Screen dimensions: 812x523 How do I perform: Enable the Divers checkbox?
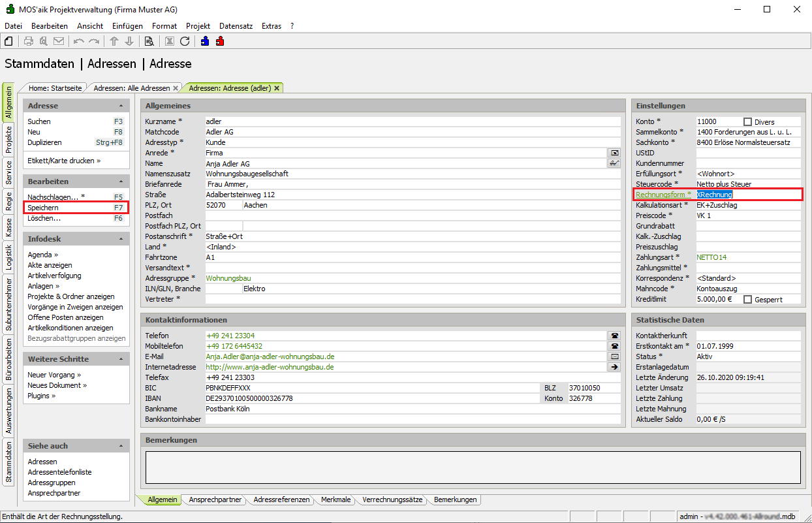[748, 121]
